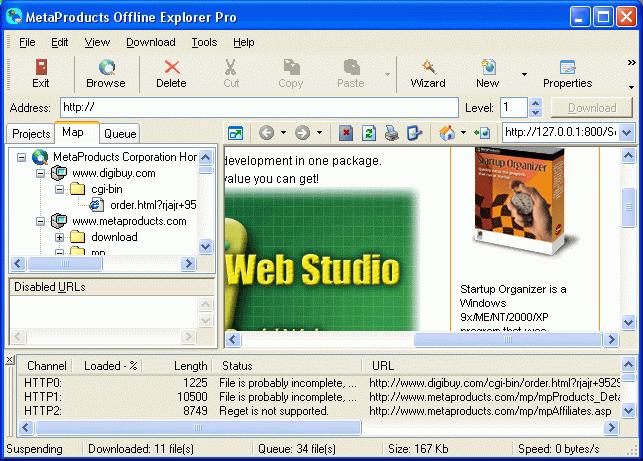Select the Map tab

pyautogui.click(x=77, y=132)
